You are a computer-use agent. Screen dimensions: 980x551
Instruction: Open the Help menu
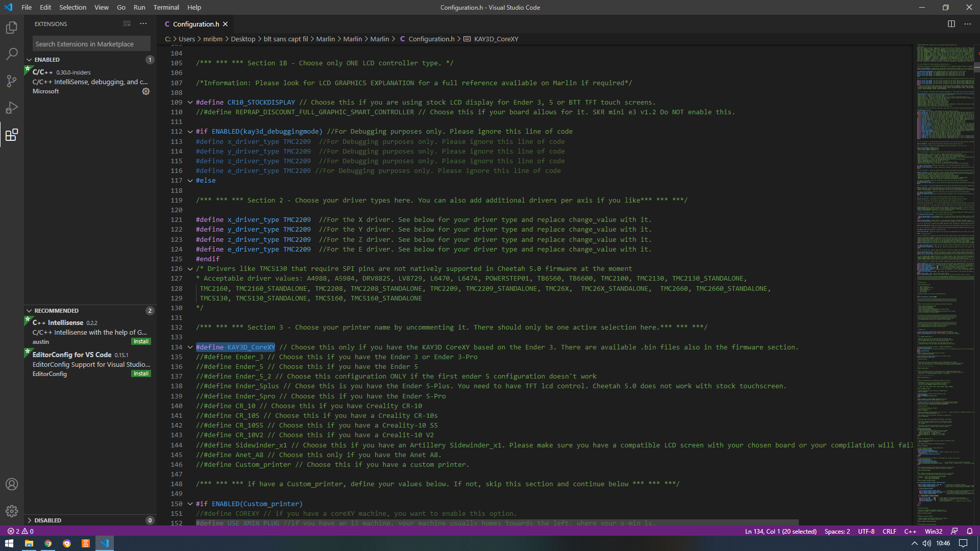coord(194,7)
